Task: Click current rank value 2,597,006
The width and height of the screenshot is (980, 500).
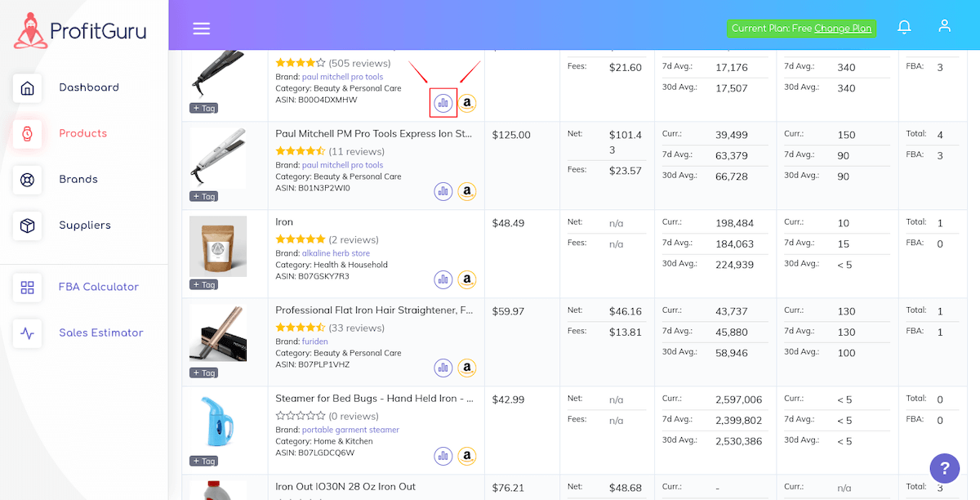Action: 738,400
